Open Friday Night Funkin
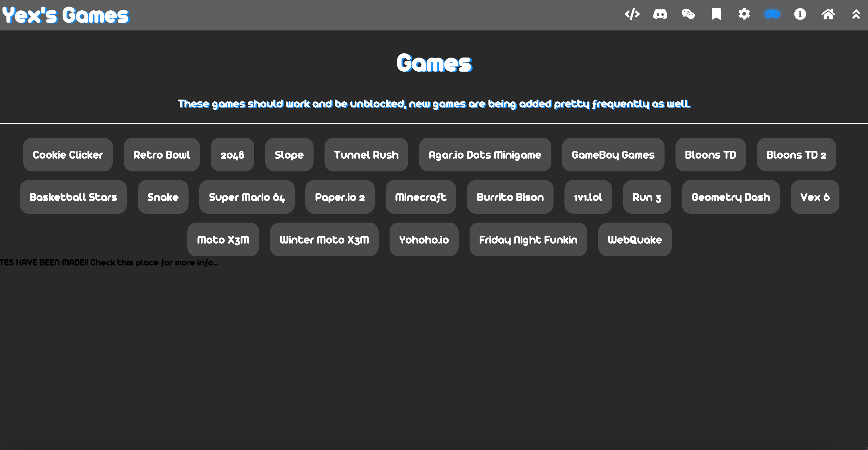Image resolution: width=868 pixels, height=450 pixels. (x=528, y=240)
